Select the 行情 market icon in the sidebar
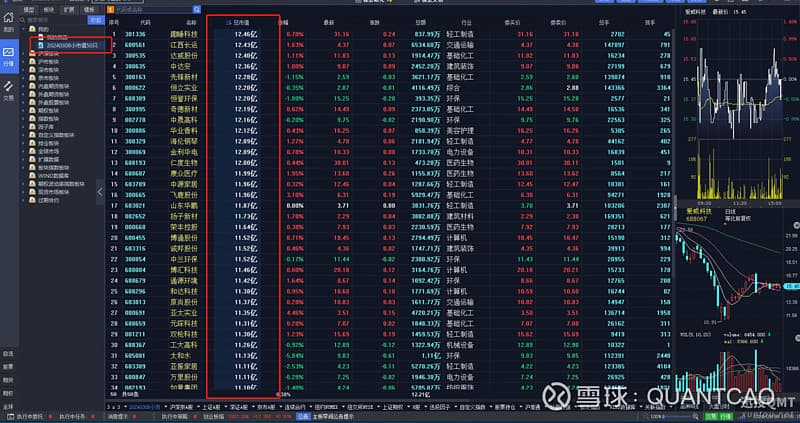The image size is (800, 423). coord(9,56)
